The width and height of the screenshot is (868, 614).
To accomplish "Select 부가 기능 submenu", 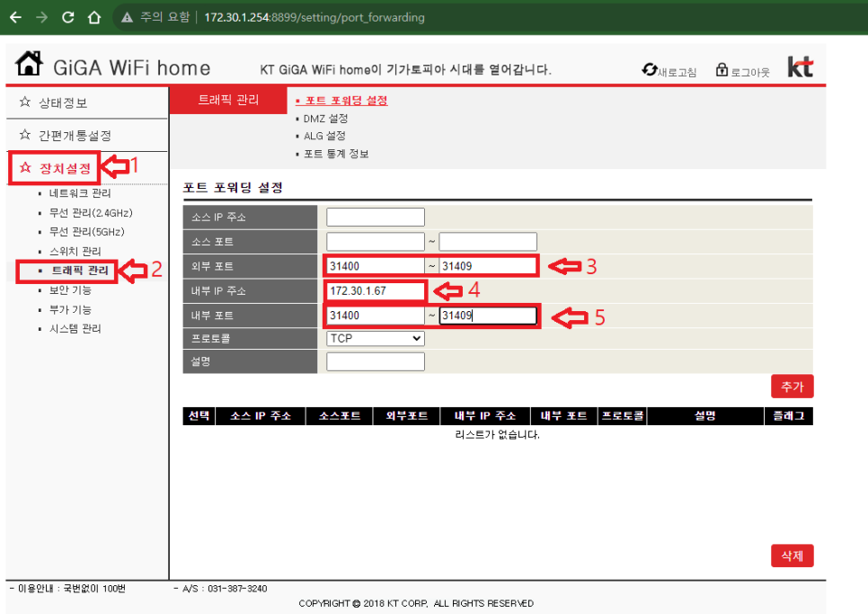I will tap(70, 309).
